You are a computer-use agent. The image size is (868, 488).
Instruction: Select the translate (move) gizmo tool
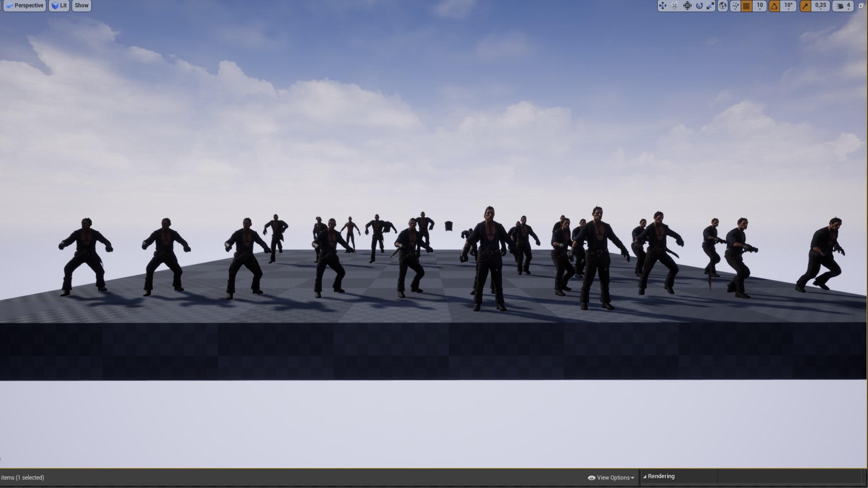click(x=663, y=5)
